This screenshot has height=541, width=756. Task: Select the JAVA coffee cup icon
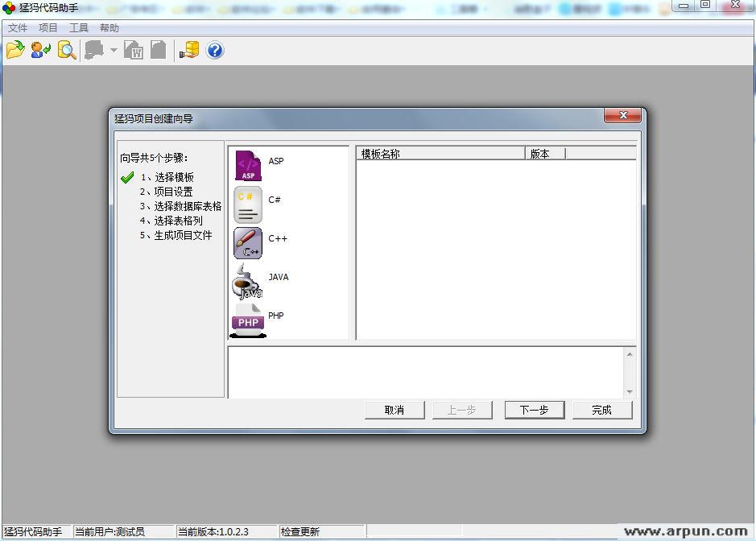[247, 282]
